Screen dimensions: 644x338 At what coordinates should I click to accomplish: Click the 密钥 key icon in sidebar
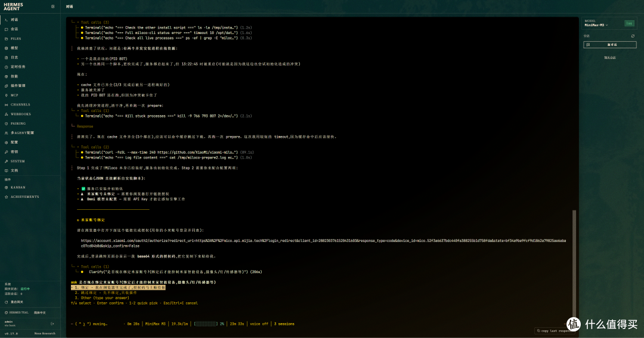point(6,152)
